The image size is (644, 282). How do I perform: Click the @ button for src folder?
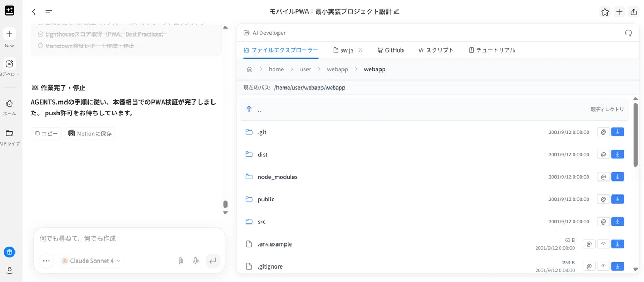[603, 222]
